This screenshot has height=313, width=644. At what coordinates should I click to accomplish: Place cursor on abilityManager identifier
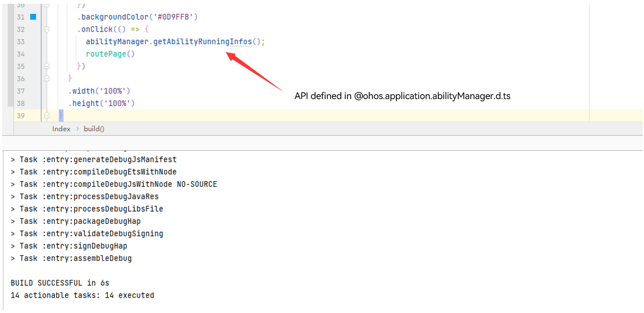[117, 42]
